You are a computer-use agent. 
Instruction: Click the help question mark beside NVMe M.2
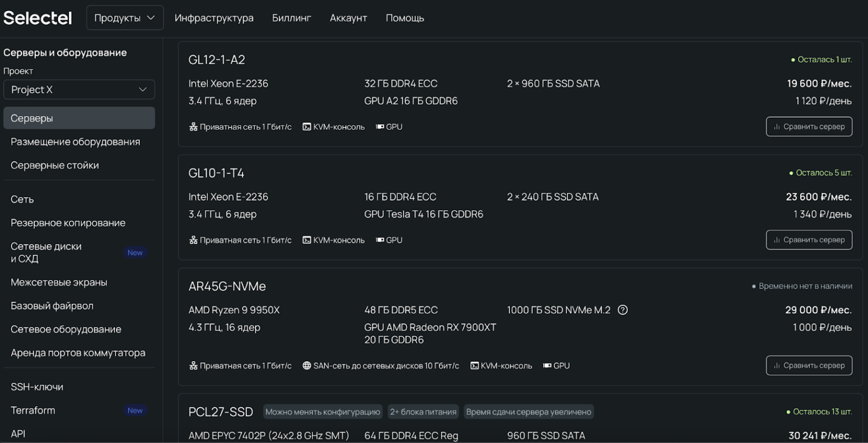tap(623, 310)
